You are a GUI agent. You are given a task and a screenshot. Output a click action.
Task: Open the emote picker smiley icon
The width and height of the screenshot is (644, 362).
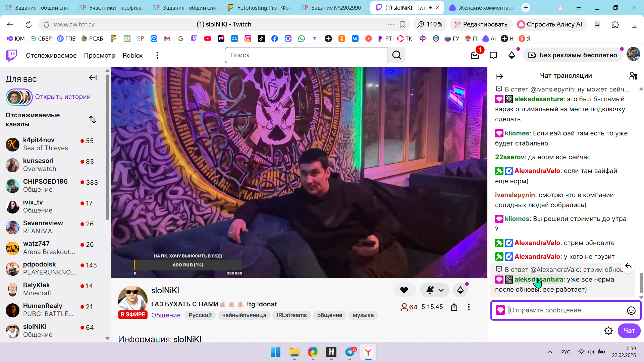[x=631, y=311]
